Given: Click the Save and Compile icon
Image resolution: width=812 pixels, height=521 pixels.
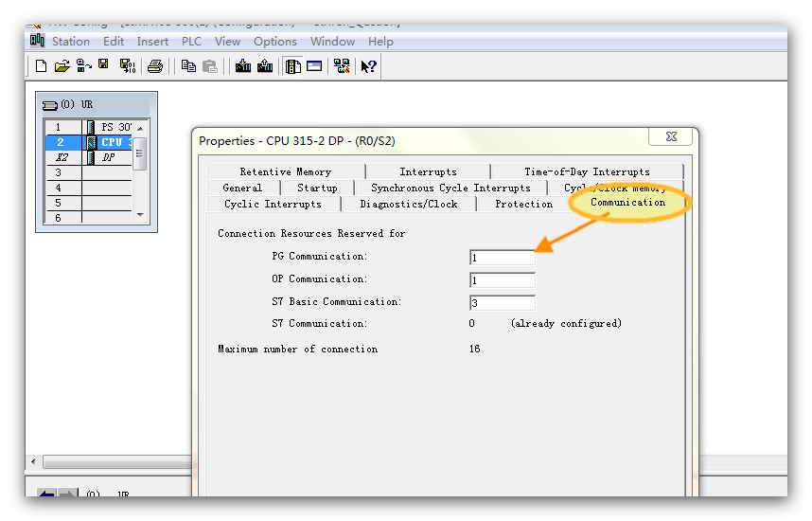Looking at the screenshot, I should pos(127,66).
